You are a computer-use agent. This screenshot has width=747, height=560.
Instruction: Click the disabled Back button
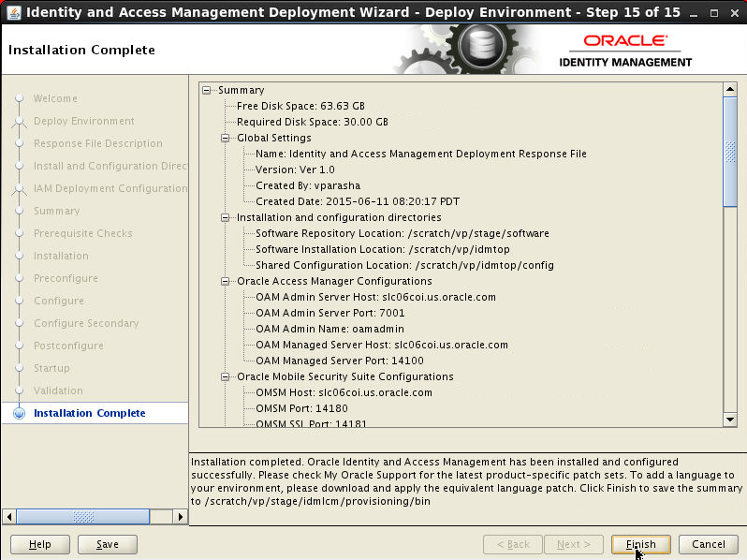(x=513, y=544)
